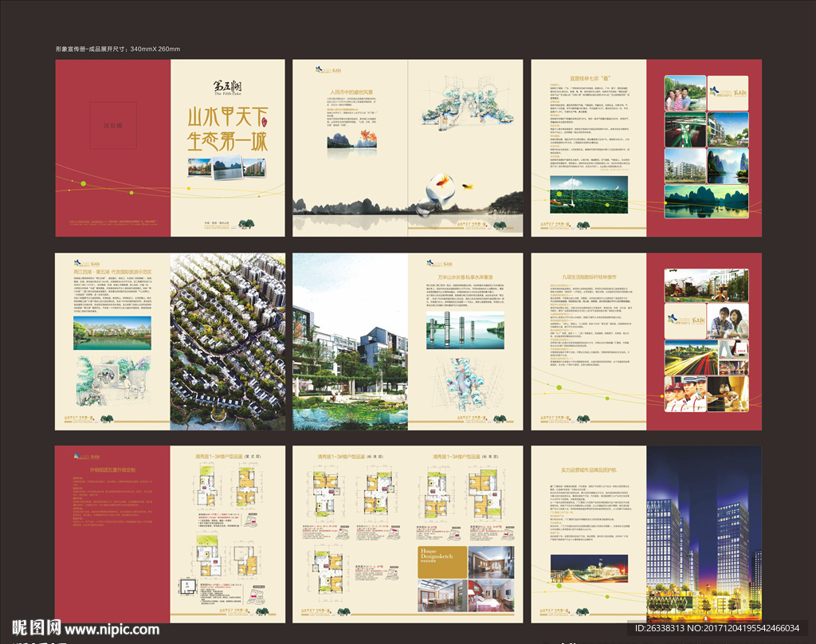Select the 宜居桂林七宗"最" heading
The image size is (816, 644).
pyautogui.click(x=588, y=78)
